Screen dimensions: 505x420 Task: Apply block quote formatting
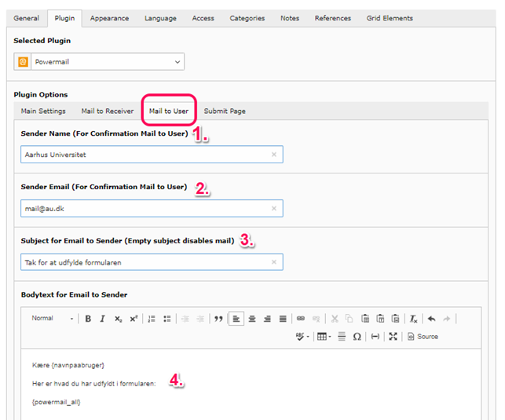tap(218, 319)
